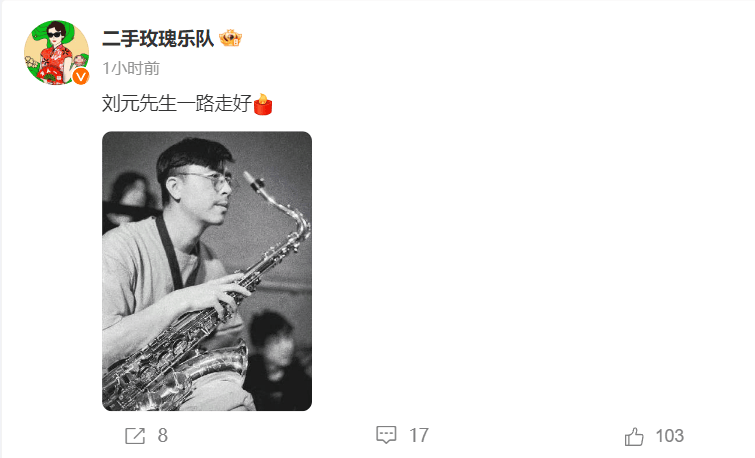Open the 二手玫瑰乐队 profile avatar
Screen dimensions: 755x458
[57, 52]
